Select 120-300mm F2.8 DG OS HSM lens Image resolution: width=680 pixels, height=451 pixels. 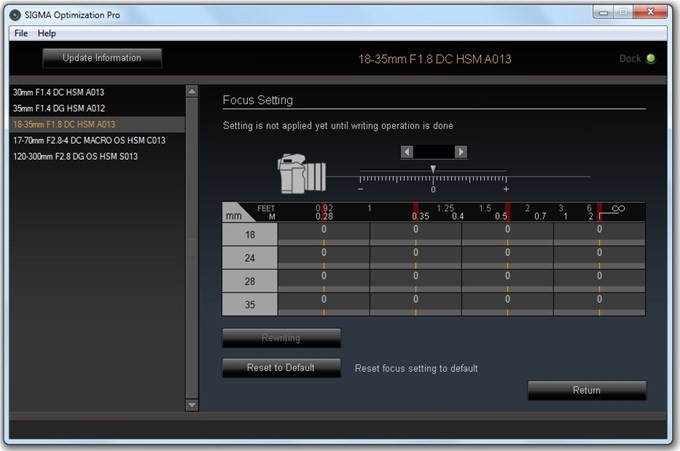[x=75, y=156]
